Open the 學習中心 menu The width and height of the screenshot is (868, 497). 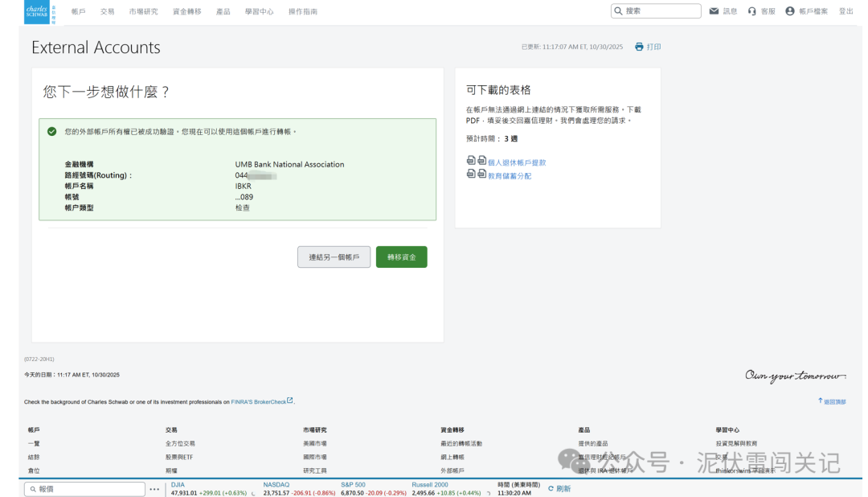(259, 11)
